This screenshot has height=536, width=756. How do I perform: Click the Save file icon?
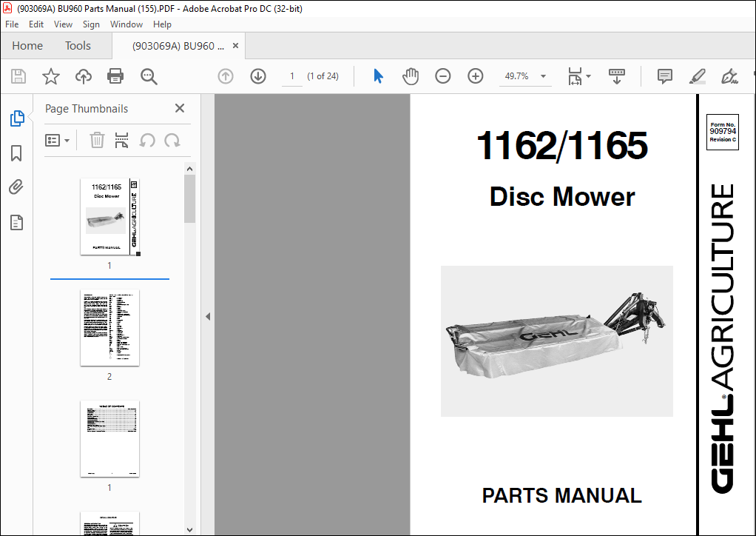18,76
